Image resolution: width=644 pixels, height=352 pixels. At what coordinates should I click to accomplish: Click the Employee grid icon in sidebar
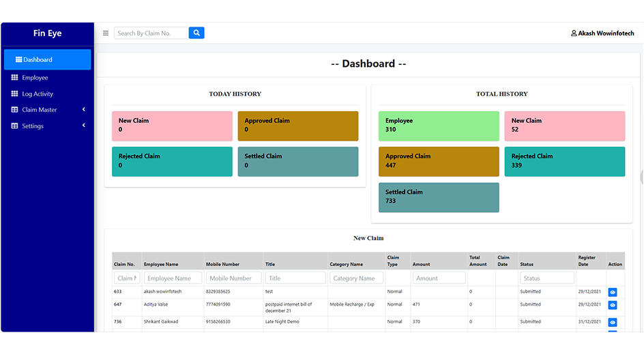(x=14, y=77)
